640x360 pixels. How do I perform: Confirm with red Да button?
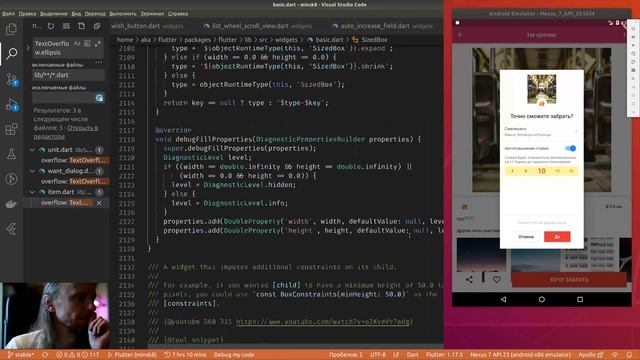click(557, 237)
